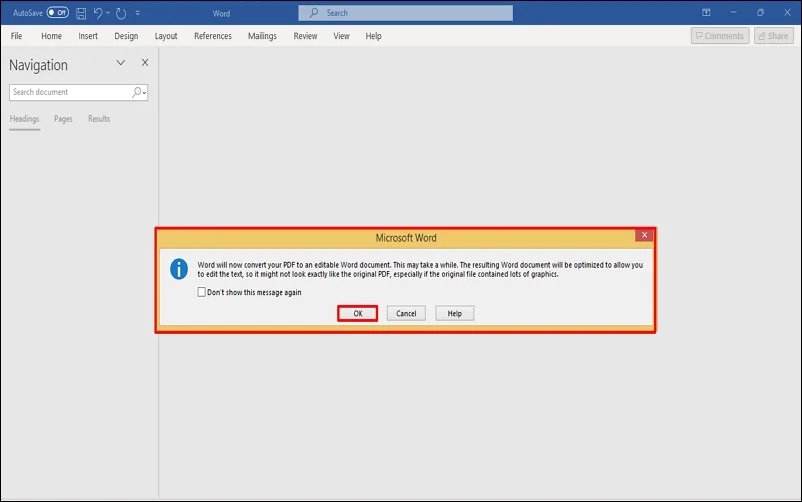
Task: Click OK to convert the PDF
Action: (358, 313)
